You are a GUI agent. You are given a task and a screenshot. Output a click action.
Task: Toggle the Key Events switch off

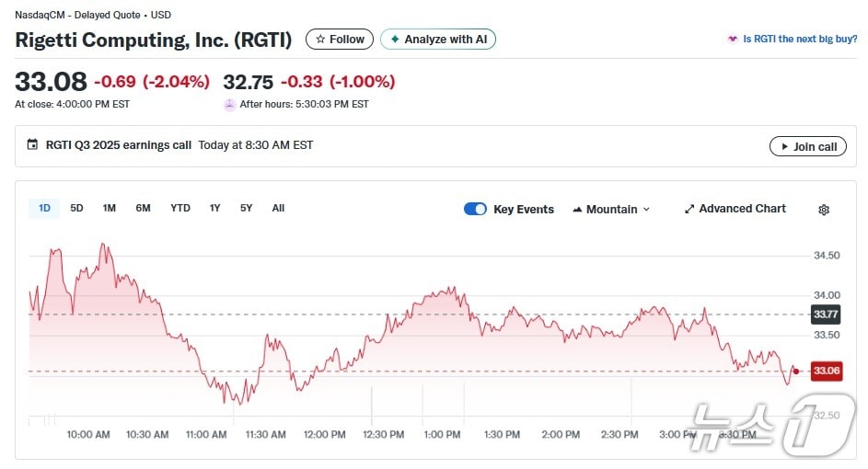coord(475,210)
